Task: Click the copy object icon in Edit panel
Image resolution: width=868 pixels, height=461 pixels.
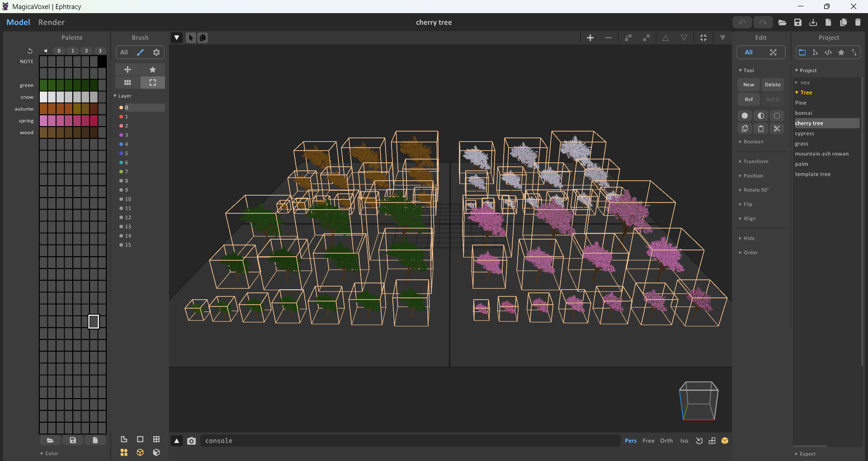Action: (x=745, y=128)
